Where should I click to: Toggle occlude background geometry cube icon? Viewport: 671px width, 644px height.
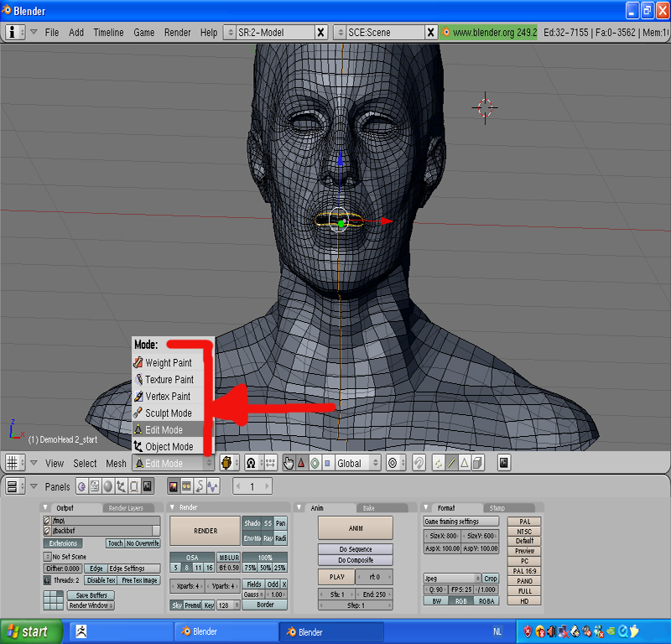tap(477, 463)
